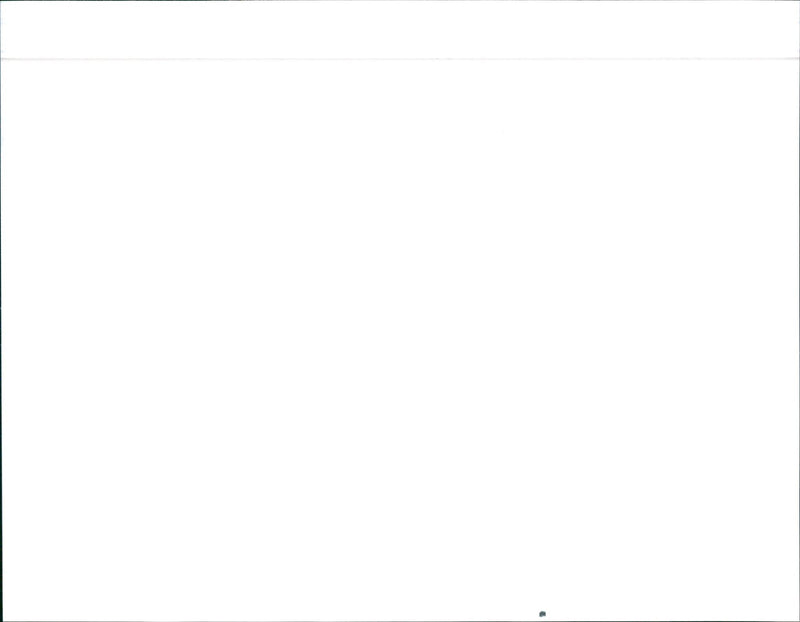Click the small dark speck near bottom
The image size is (800, 622).
(x=542, y=614)
